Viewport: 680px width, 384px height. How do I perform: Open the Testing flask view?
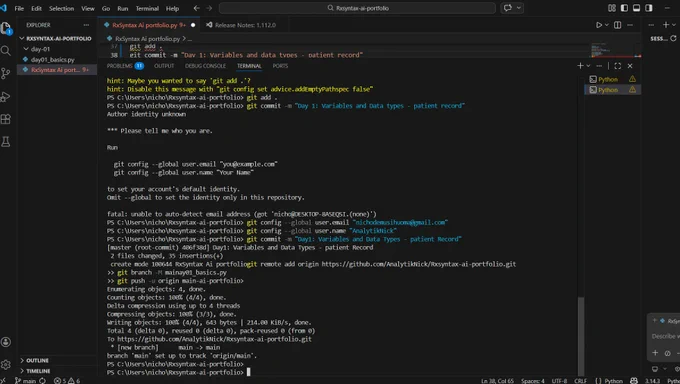6,141
